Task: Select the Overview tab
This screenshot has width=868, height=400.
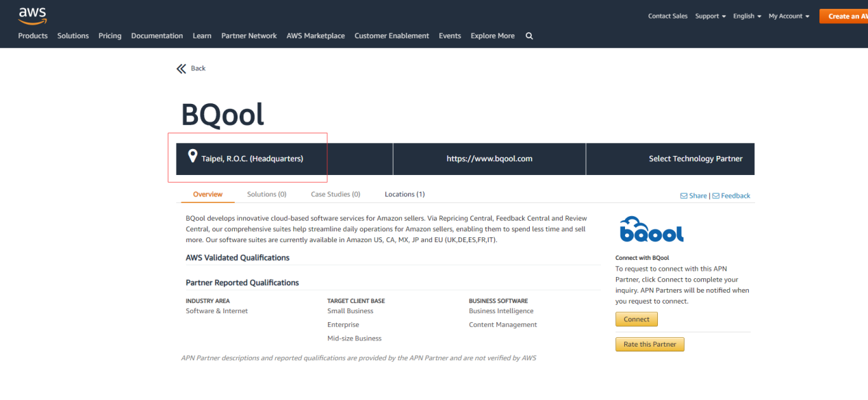Action: pyautogui.click(x=207, y=194)
